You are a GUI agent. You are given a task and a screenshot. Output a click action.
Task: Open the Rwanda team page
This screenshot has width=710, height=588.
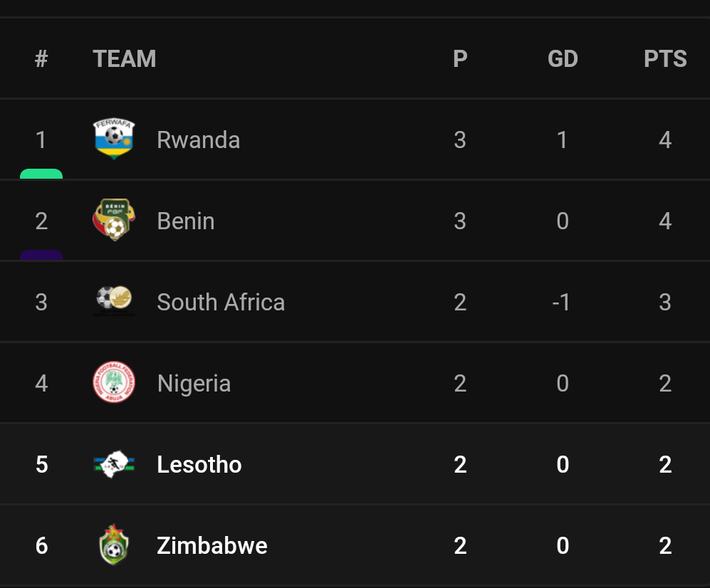pyautogui.click(x=198, y=140)
